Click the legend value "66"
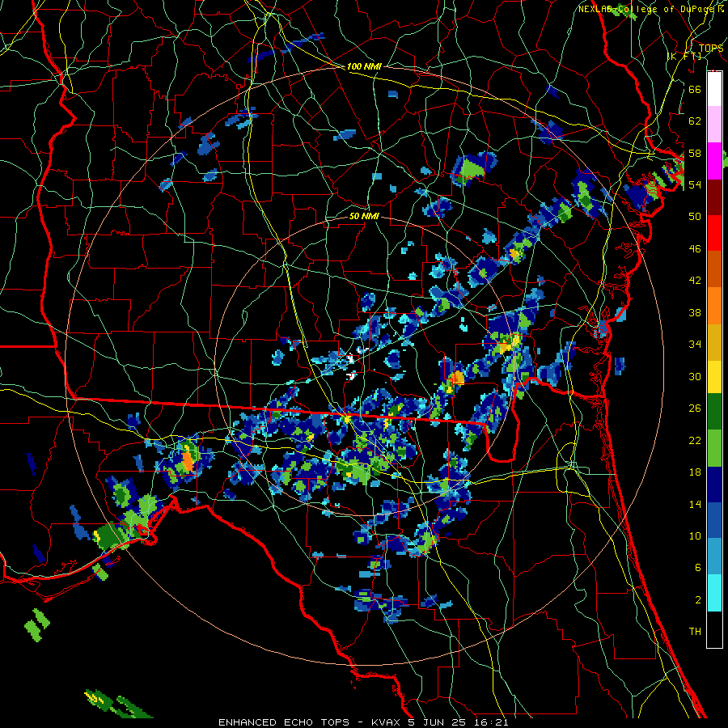The height and width of the screenshot is (728, 728). [x=695, y=89]
